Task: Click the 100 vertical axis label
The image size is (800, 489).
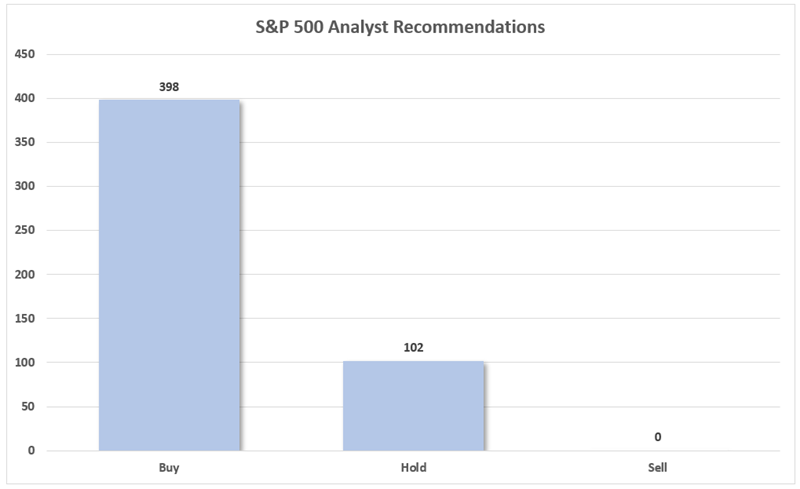Action: click(26, 362)
